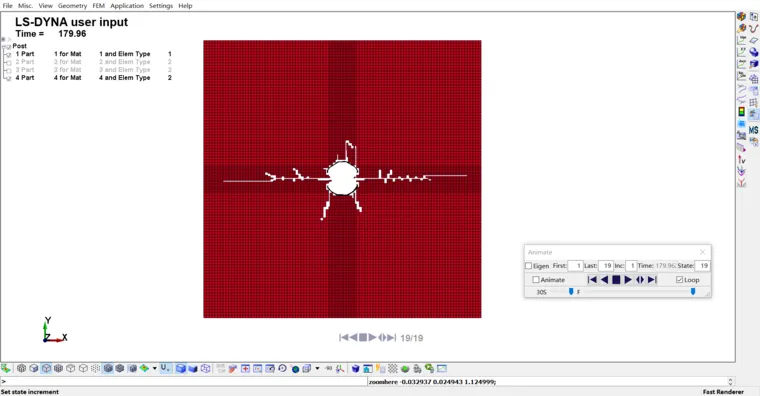This screenshot has height=396, width=760.
Task: Click the coordinate triad axes icon in bottom toolbar
Action: (x=340, y=368)
